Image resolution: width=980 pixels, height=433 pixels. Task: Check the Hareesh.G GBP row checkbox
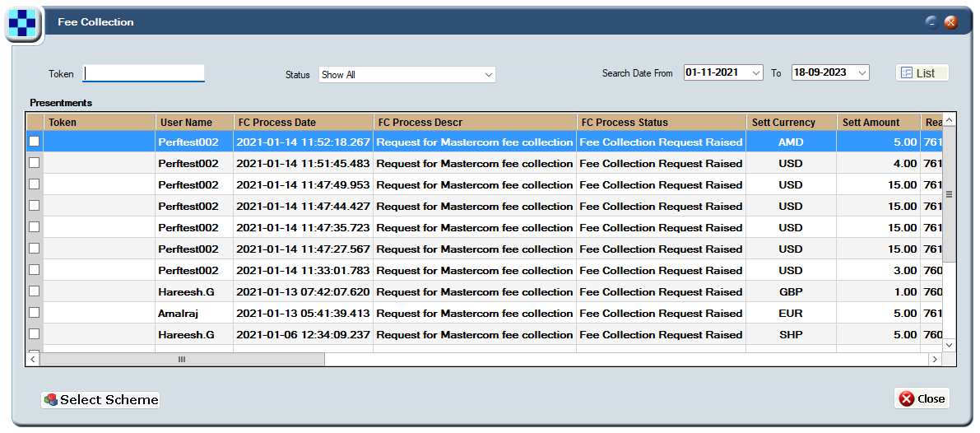pyautogui.click(x=35, y=291)
